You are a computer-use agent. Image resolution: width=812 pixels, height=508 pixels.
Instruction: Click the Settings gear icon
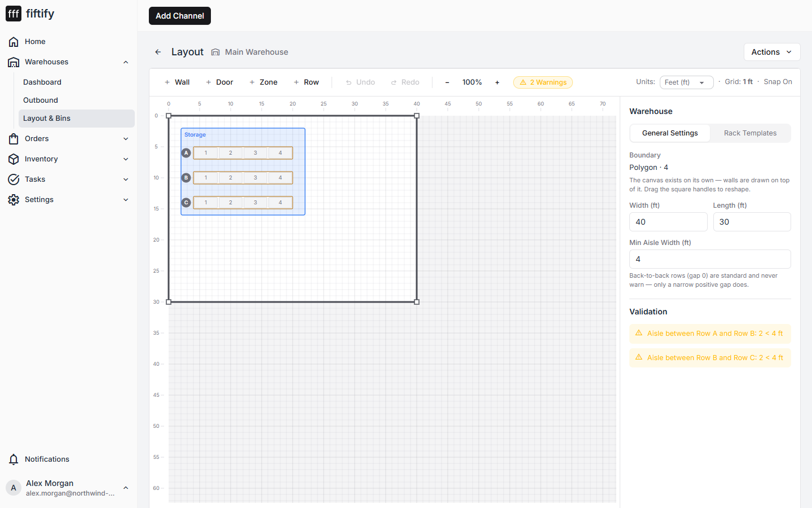14,200
